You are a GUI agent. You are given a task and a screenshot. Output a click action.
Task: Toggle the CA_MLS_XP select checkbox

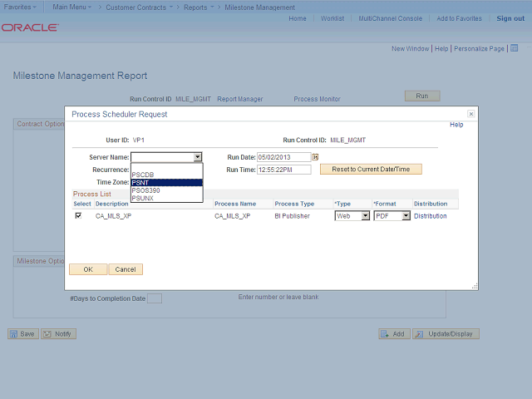79,216
